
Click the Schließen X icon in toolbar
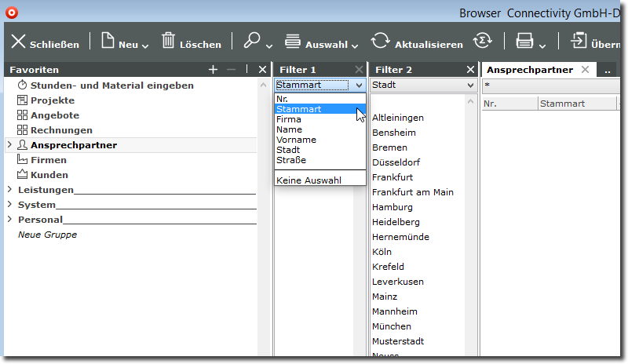pyautogui.click(x=18, y=42)
